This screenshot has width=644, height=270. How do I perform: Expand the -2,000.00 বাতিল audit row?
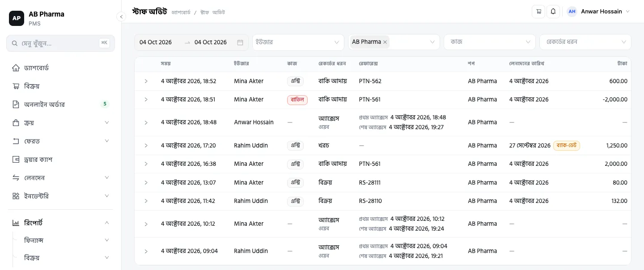[x=146, y=100]
